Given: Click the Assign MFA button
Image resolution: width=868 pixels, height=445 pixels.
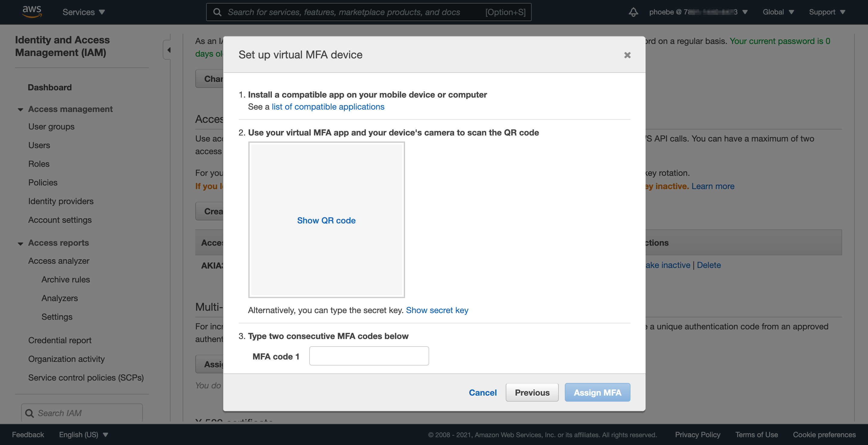Looking at the screenshot, I should pyautogui.click(x=597, y=393).
